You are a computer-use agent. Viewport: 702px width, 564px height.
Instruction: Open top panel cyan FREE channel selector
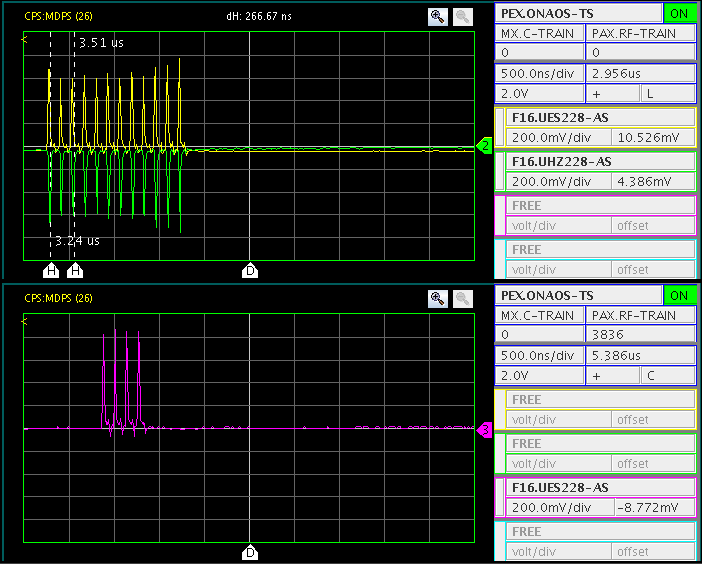point(600,250)
